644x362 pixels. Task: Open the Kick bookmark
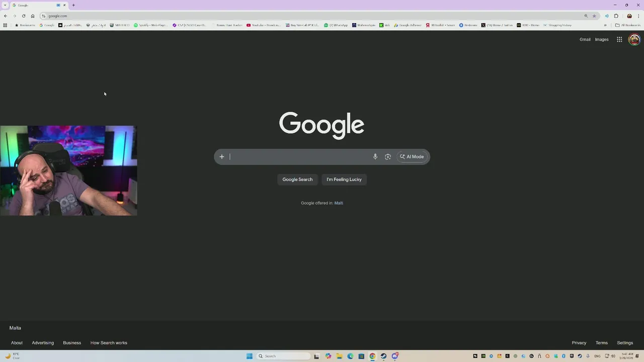[x=385, y=25]
